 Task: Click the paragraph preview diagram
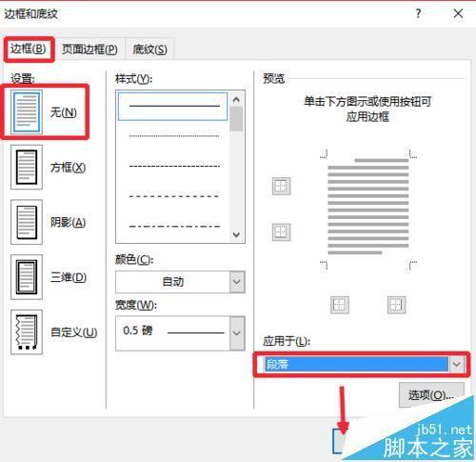[x=368, y=207]
